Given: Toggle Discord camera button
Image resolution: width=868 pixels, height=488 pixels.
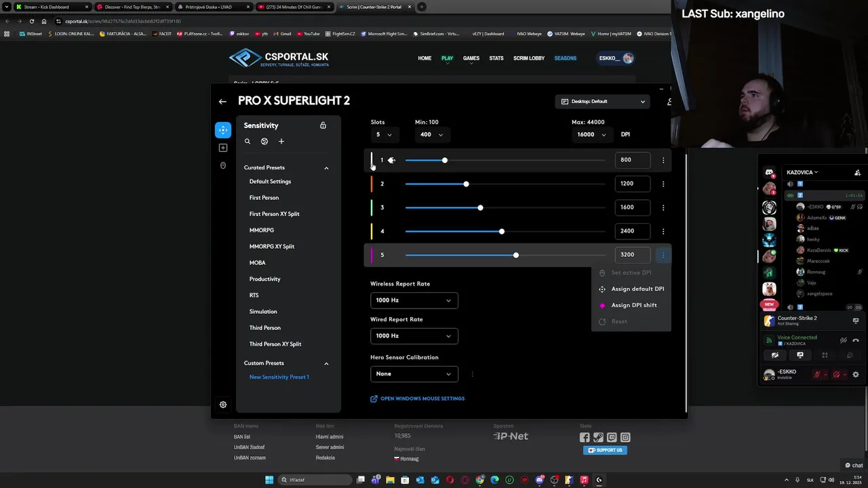Looking at the screenshot, I should click(x=775, y=355).
